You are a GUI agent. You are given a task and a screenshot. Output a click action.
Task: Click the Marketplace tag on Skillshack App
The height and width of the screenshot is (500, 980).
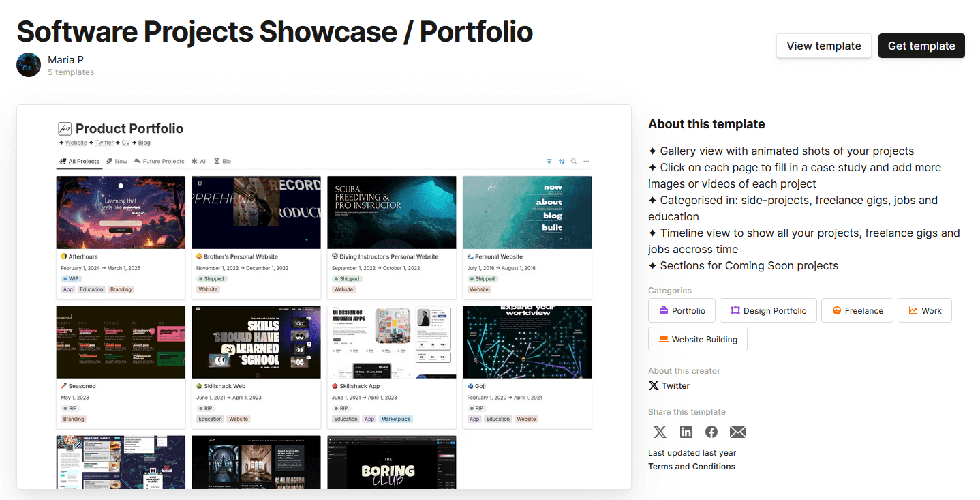coord(396,419)
